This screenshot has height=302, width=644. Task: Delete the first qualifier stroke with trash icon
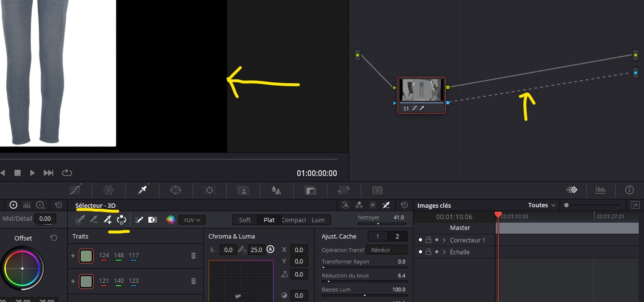(194, 256)
